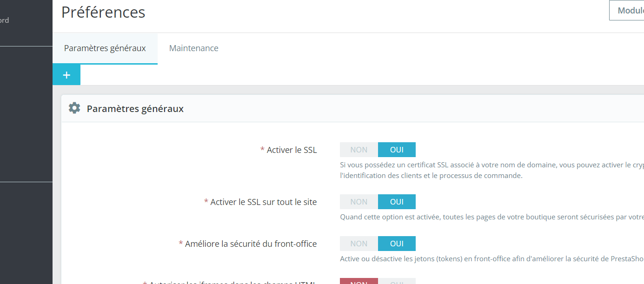Viewport: 644px width, 284px height.
Task: Disable SSL sur tout le site with NON
Action: point(359,202)
